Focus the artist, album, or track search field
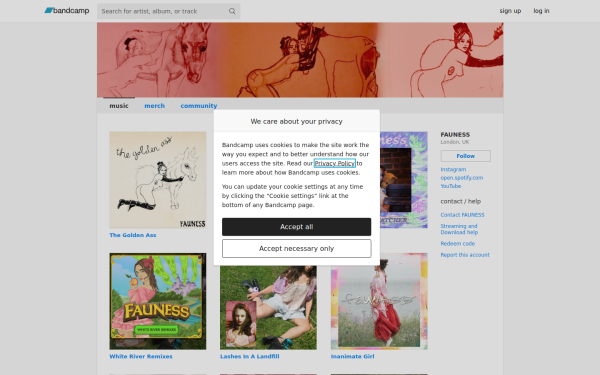600x375 pixels. coord(168,11)
